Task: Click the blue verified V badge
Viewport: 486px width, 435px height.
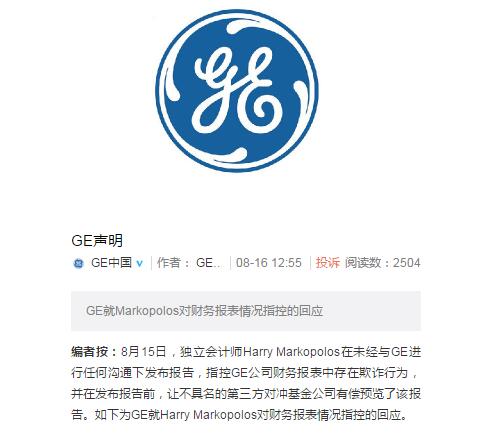Action: pyautogui.click(x=140, y=264)
